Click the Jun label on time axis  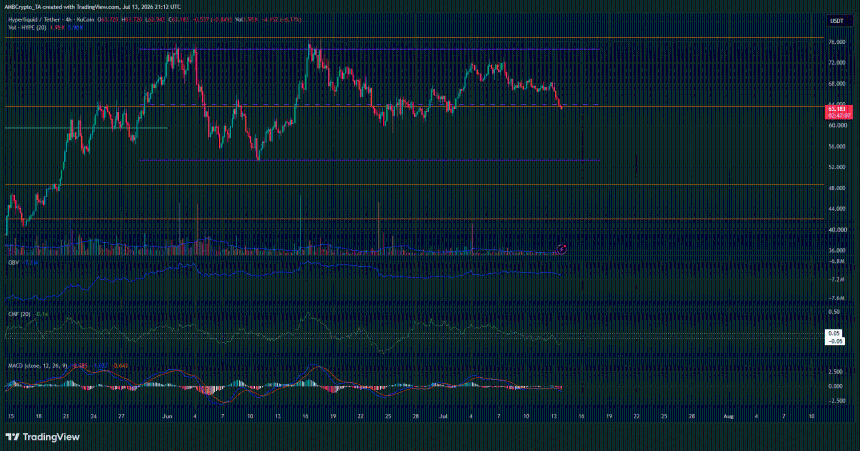[x=167, y=416]
